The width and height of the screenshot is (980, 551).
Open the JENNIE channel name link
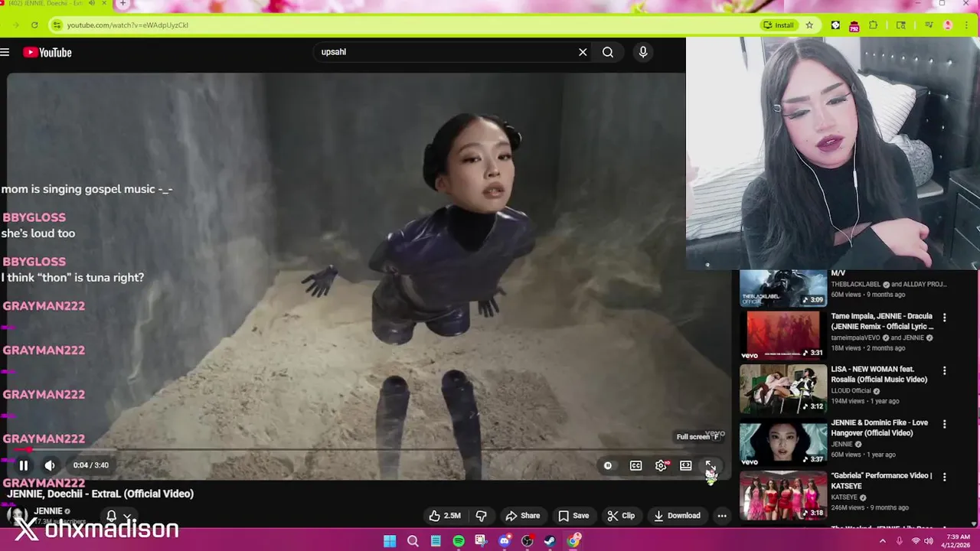click(48, 511)
